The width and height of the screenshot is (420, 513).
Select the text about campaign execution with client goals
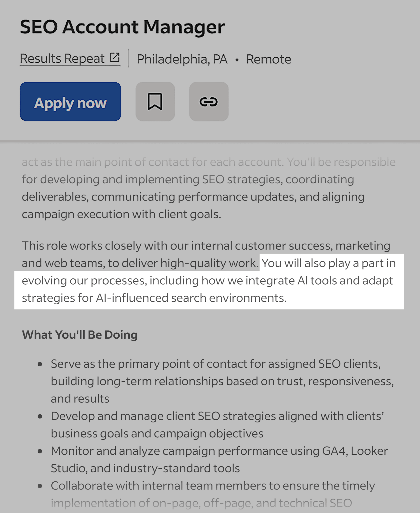click(x=121, y=214)
